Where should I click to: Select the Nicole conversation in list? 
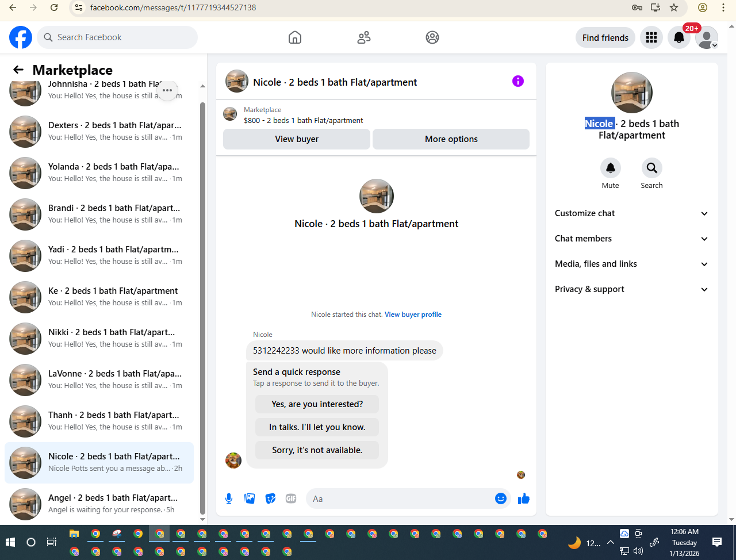pos(99,463)
